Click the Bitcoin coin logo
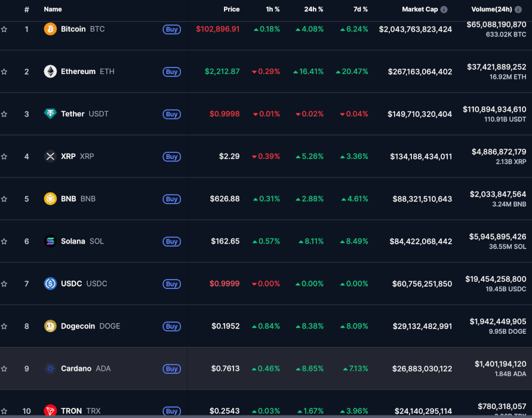This screenshot has height=418, width=532. pyautogui.click(x=50, y=29)
